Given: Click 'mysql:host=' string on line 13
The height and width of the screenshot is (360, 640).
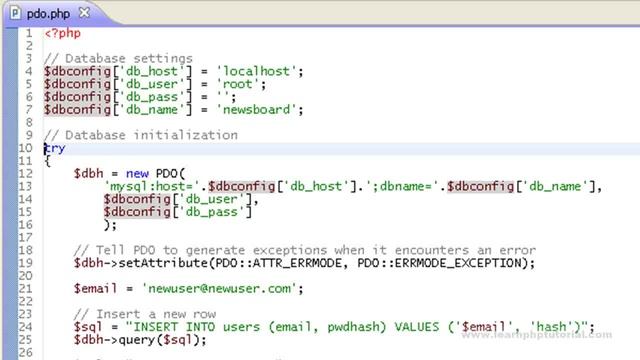Looking at the screenshot, I should [152, 187].
